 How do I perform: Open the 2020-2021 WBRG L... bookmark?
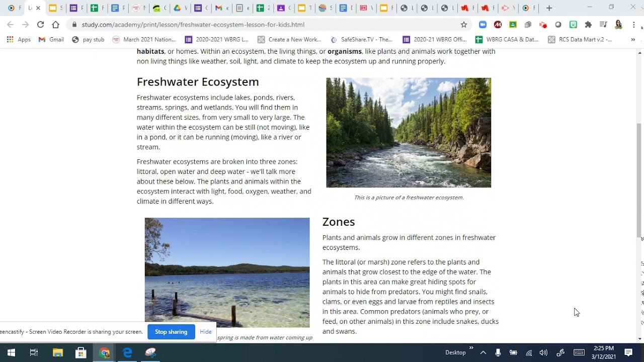[x=217, y=39]
